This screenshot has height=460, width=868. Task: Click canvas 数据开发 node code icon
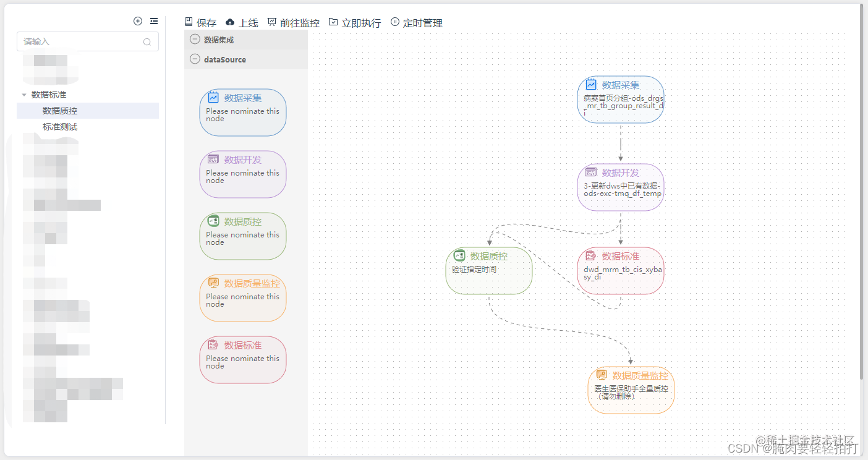coord(591,172)
